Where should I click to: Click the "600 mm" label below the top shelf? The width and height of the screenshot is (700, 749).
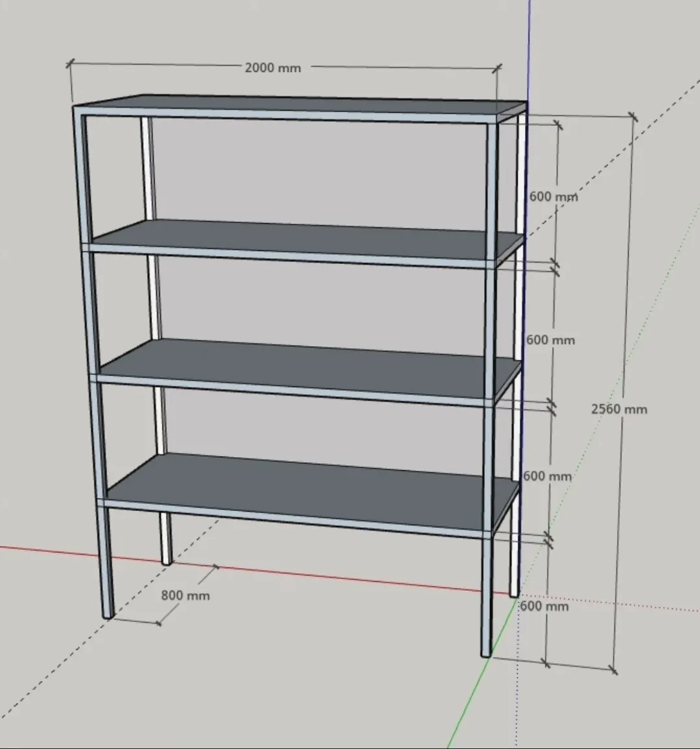click(554, 196)
